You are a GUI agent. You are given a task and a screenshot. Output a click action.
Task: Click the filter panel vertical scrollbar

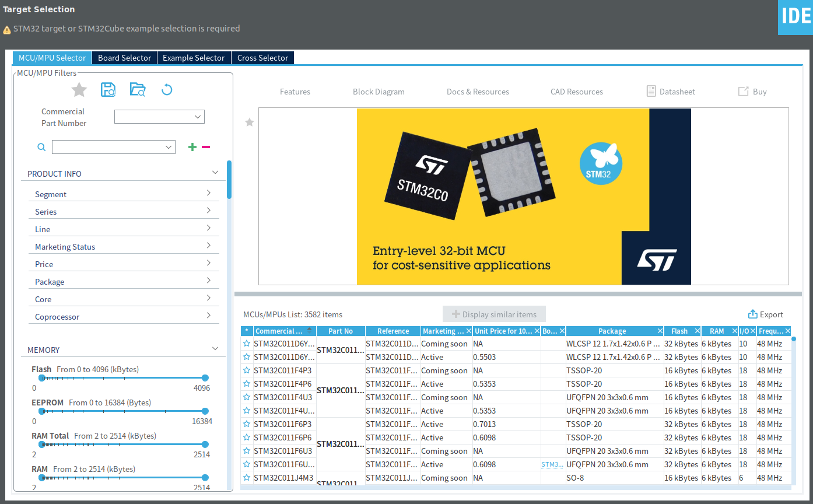pyautogui.click(x=229, y=180)
